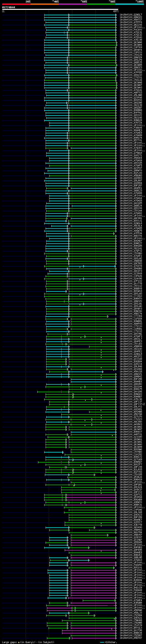Viewport: 146px width, 644px height.
Task: View the UniRef100_A8HP93 hit
Action: [x=131, y=324]
